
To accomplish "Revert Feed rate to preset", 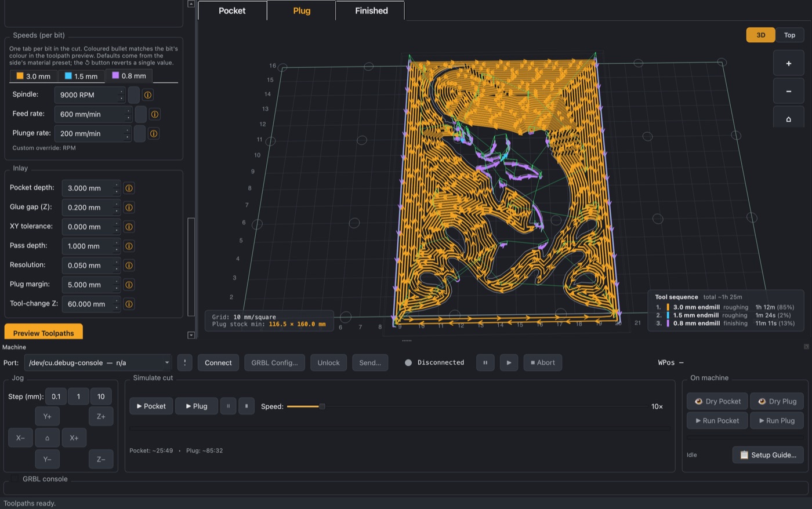I will coord(140,114).
